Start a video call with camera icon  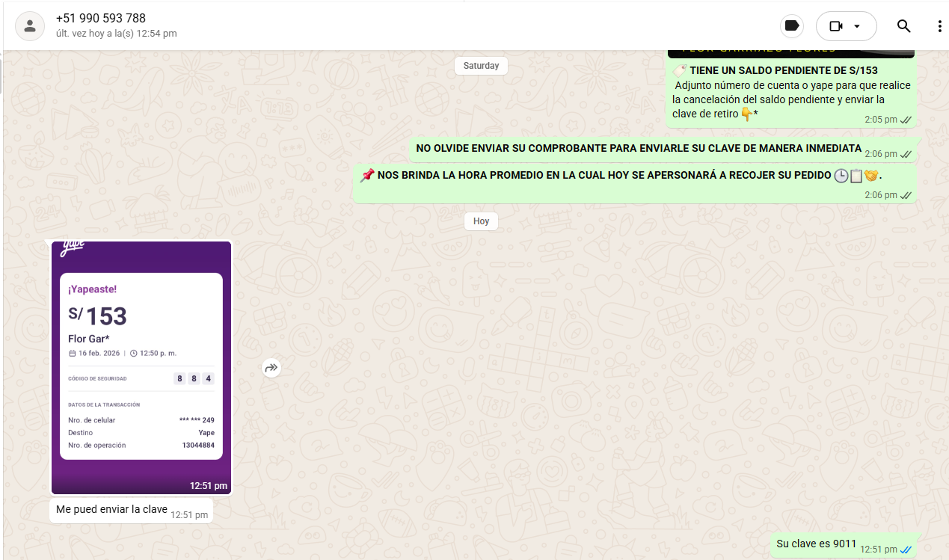(836, 26)
